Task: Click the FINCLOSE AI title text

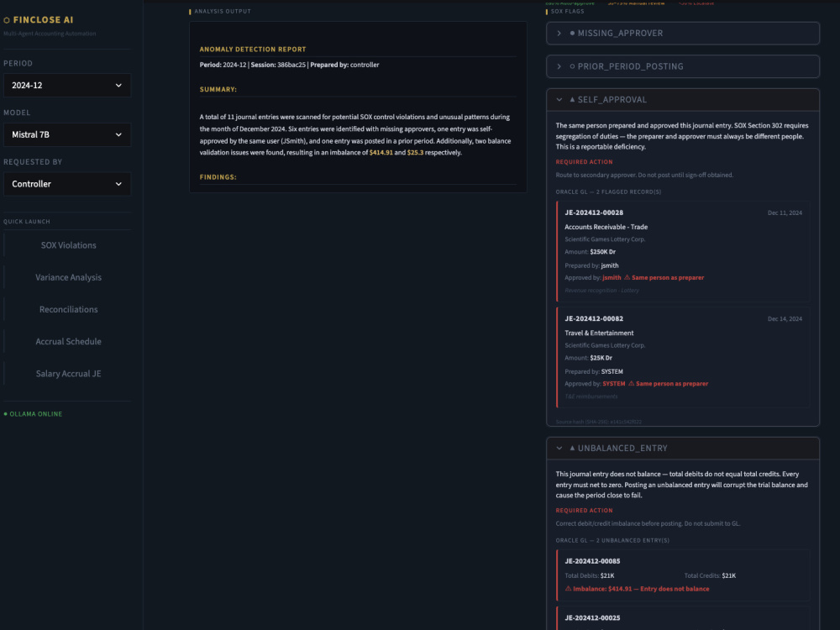Action: [x=43, y=20]
